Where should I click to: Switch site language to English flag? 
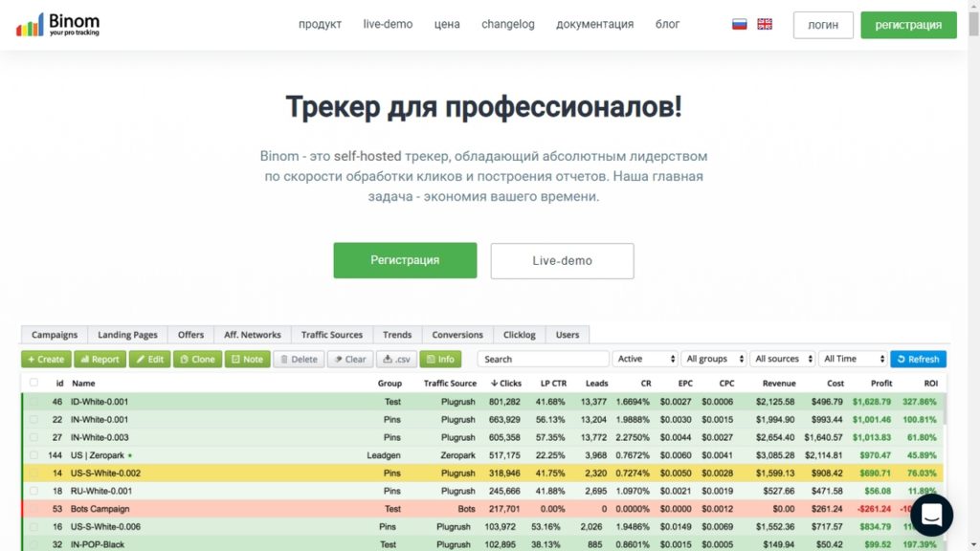[765, 24]
